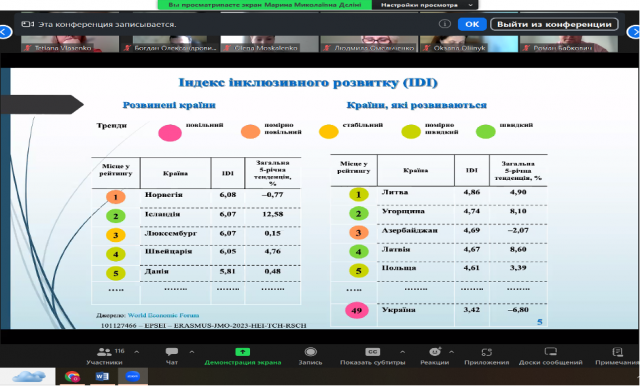Expand the Chat options chevron
The image size is (640, 386).
point(192,352)
